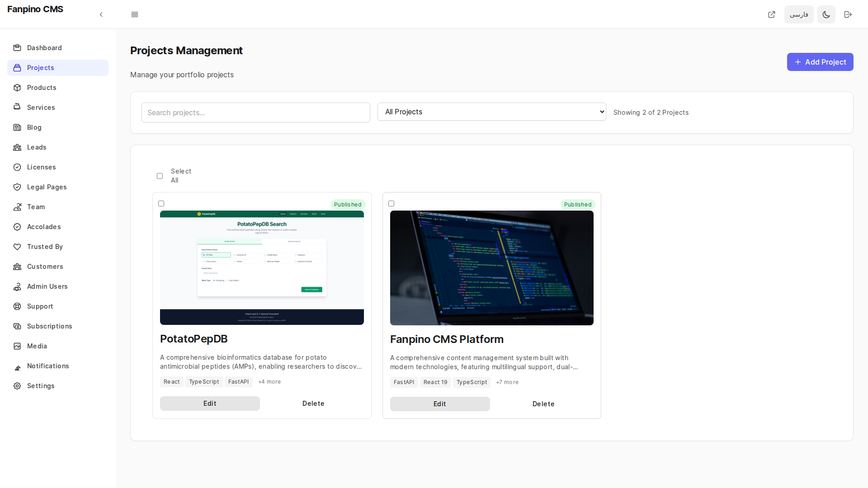Image resolution: width=868 pixels, height=488 pixels.
Task: Click the Customers group icon
Action: point(17,267)
